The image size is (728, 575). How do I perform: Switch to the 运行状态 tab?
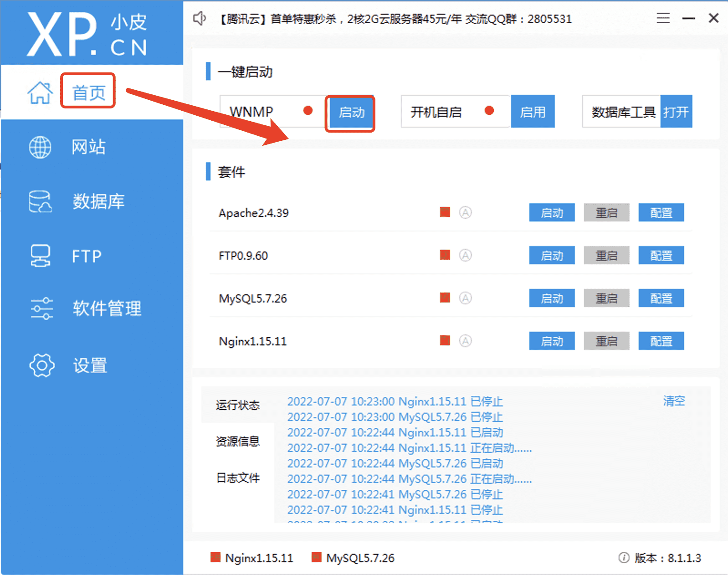click(x=238, y=405)
